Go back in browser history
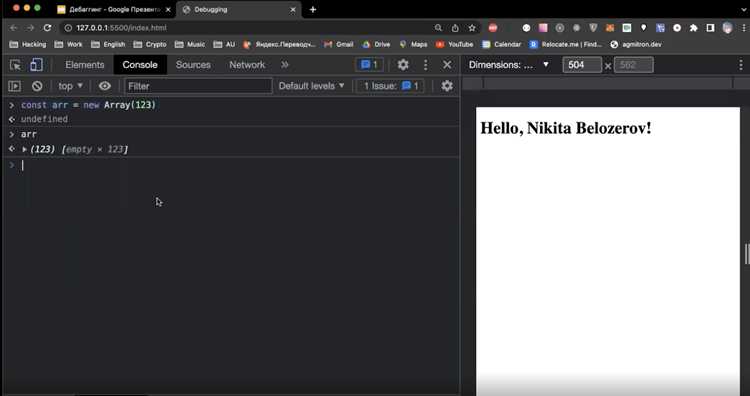This screenshot has width=750, height=396. (x=13, y=28)
